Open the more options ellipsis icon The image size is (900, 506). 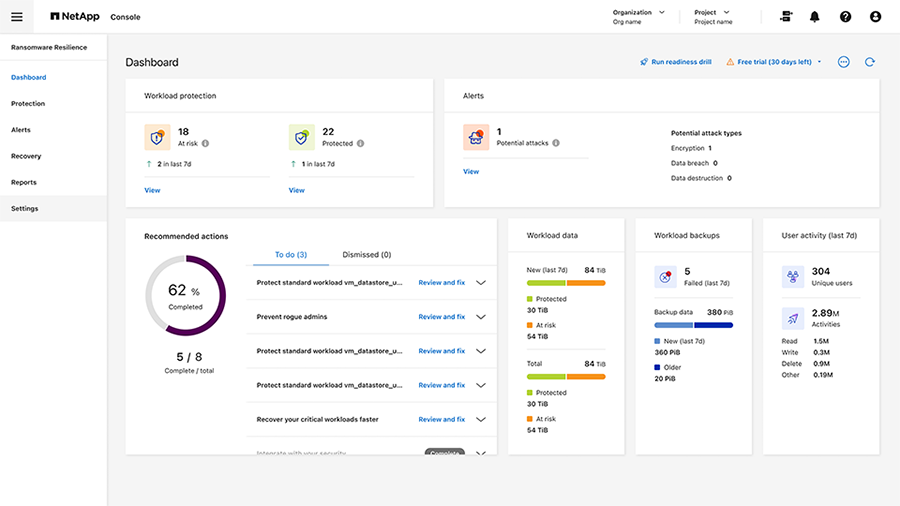(843, 62)
